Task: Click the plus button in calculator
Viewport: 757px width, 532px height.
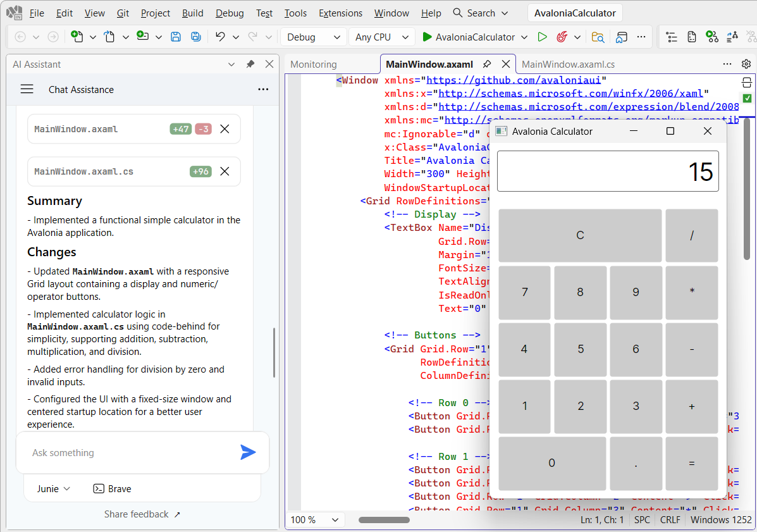Action: [691, 406]
